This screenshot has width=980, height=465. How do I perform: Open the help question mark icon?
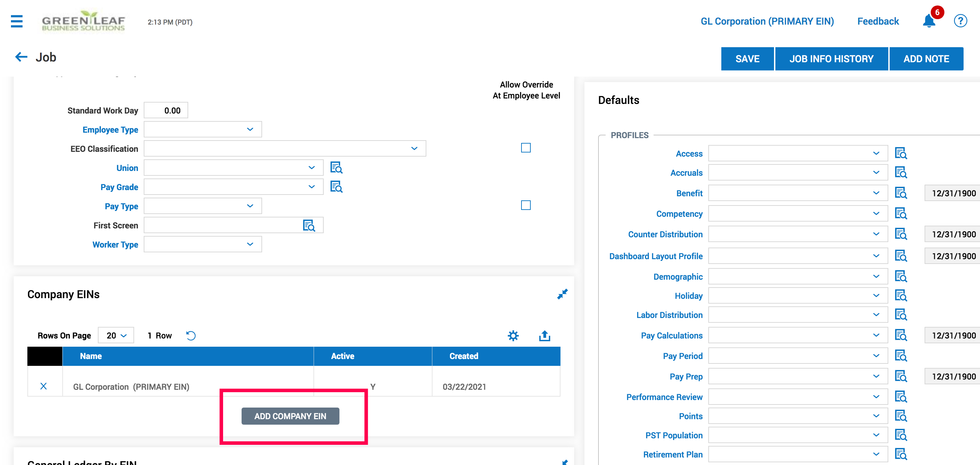[960, 21]
